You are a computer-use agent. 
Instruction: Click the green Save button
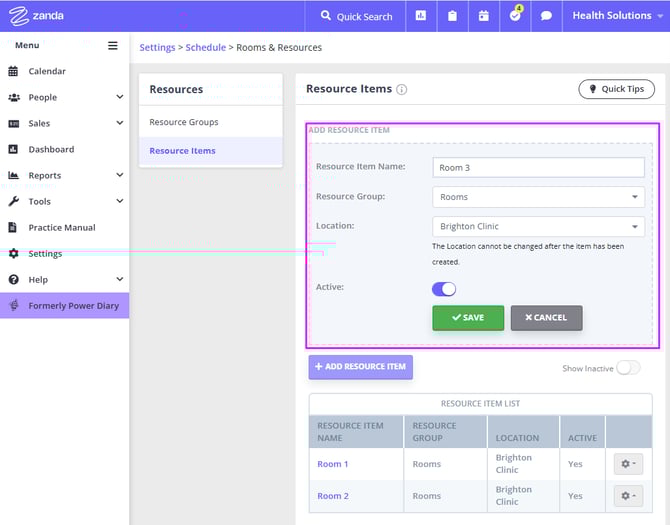pyautogui.click(x=468, y=318)
